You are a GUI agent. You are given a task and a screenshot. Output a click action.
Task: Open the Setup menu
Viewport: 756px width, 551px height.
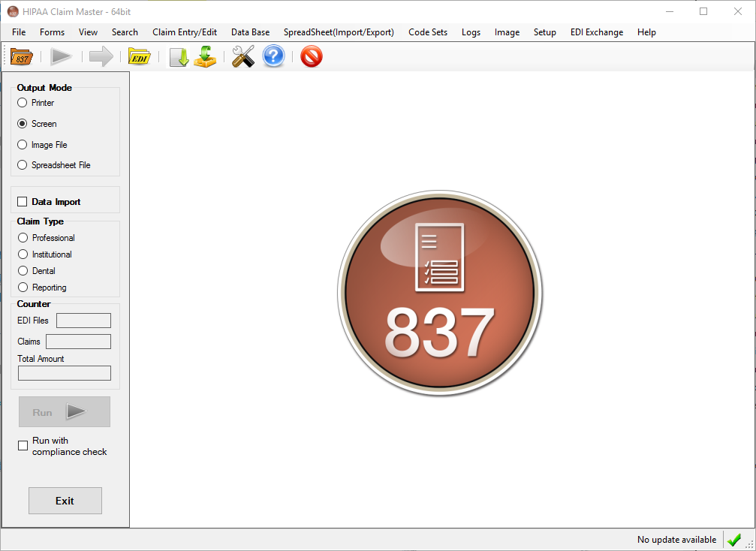point(545,32)
